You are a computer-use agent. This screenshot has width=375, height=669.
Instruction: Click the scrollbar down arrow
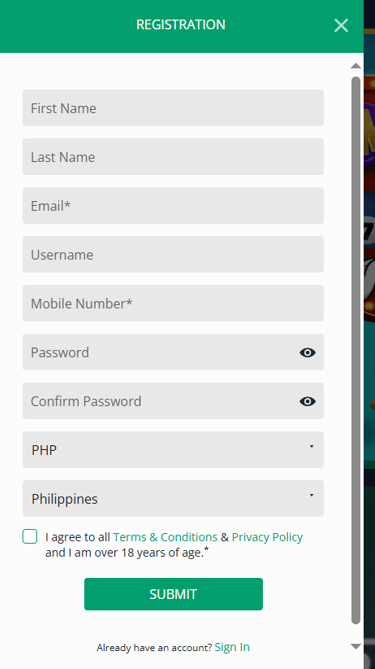click(356, 646)
